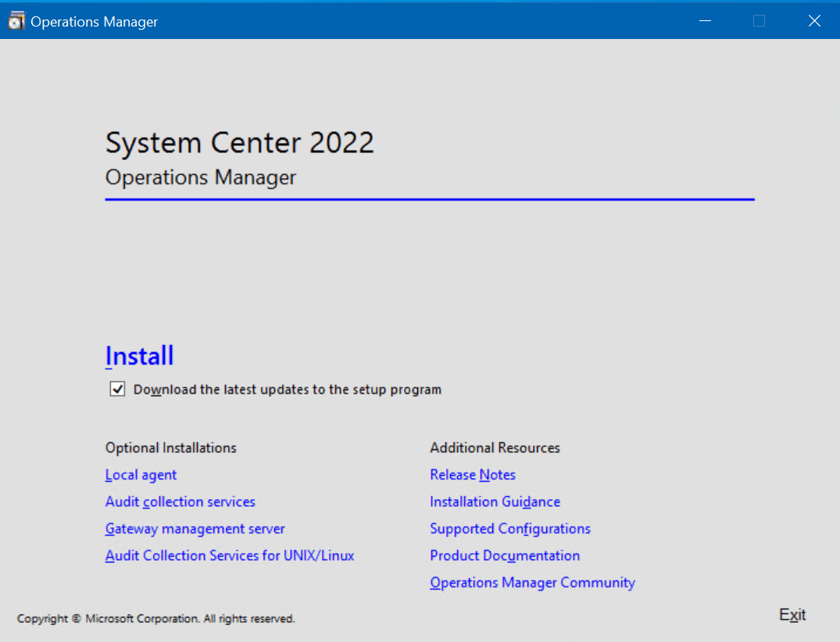Screen dimensions: 840x642
Task: Open Audit collection services setup
Action: 180,501
